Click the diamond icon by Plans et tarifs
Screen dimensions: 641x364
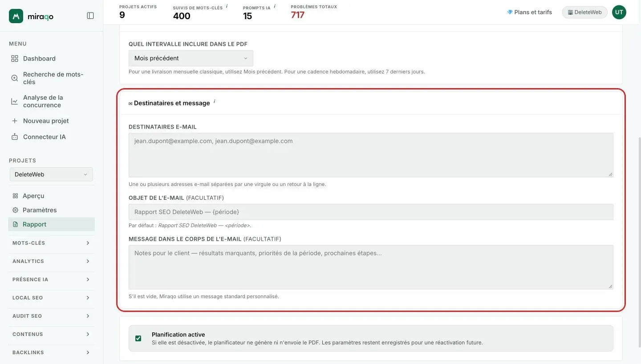click(x=510, y=12)
